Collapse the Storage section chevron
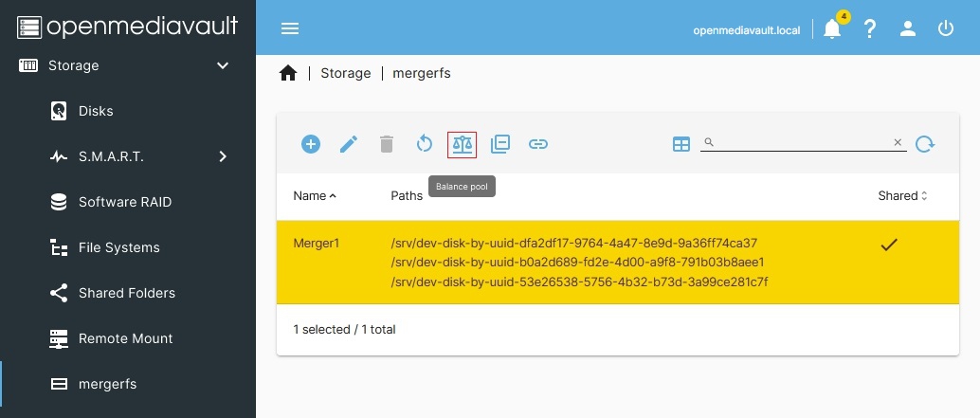 pos(223,65)
